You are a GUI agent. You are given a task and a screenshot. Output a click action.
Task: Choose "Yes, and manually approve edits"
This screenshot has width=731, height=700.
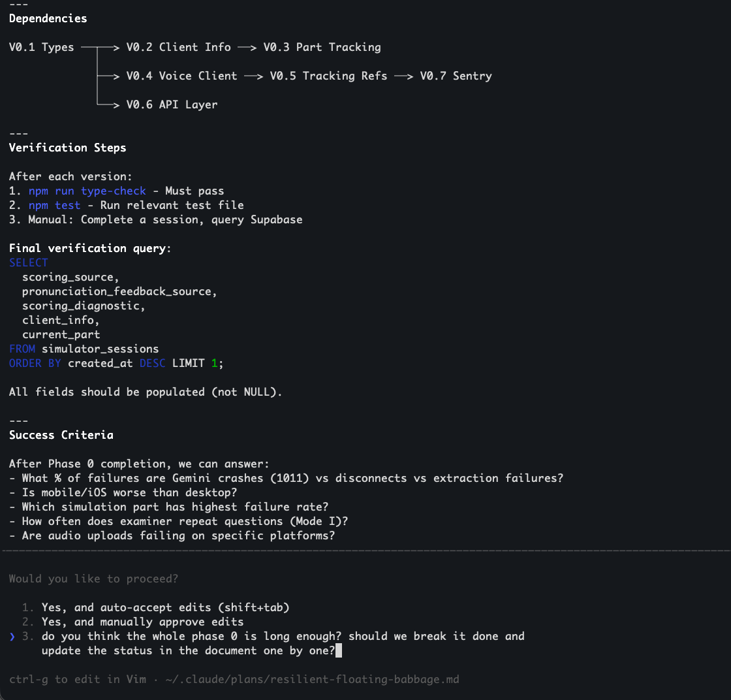142,622
